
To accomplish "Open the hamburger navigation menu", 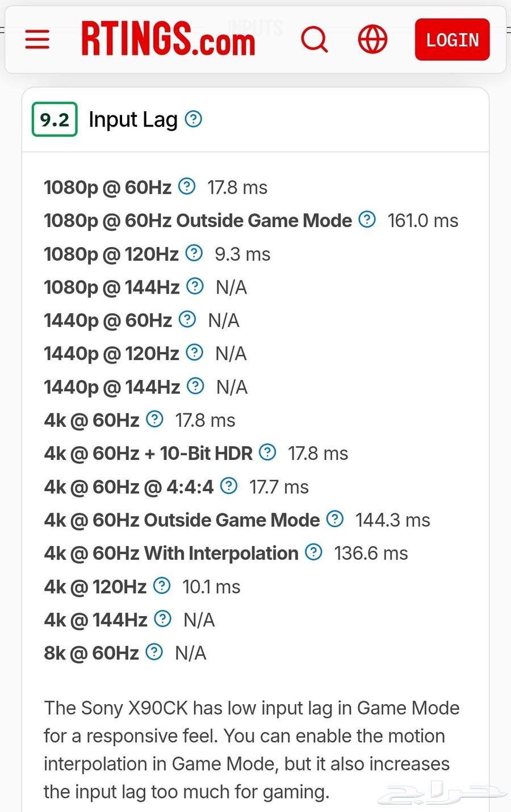I will (x=37, y=40).
